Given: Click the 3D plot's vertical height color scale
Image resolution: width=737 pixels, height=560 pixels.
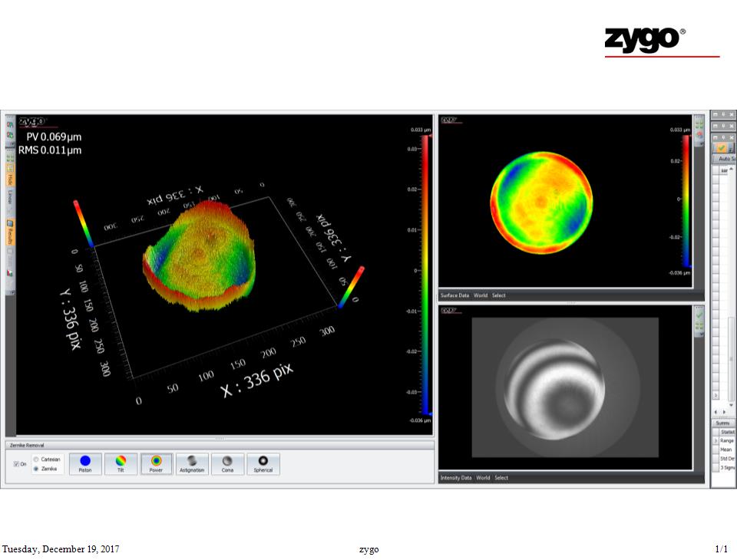Looking at the screenshot, I should (x=426, y=276).
